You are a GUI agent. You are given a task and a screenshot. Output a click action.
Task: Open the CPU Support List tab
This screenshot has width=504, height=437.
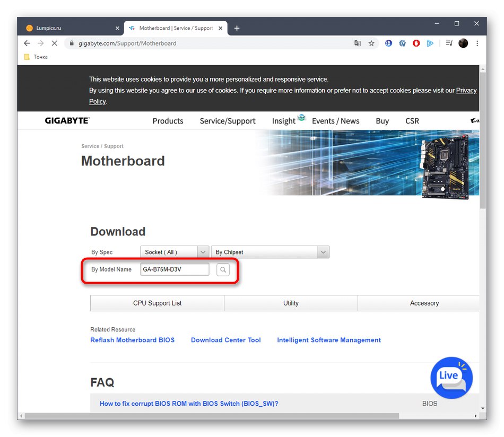click(157, 303)
